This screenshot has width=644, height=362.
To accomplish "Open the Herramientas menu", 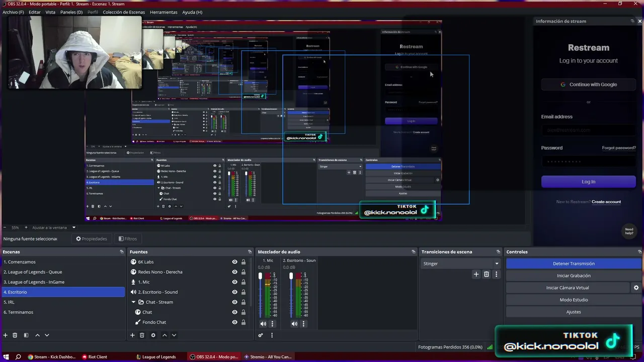I will point(164,12).
